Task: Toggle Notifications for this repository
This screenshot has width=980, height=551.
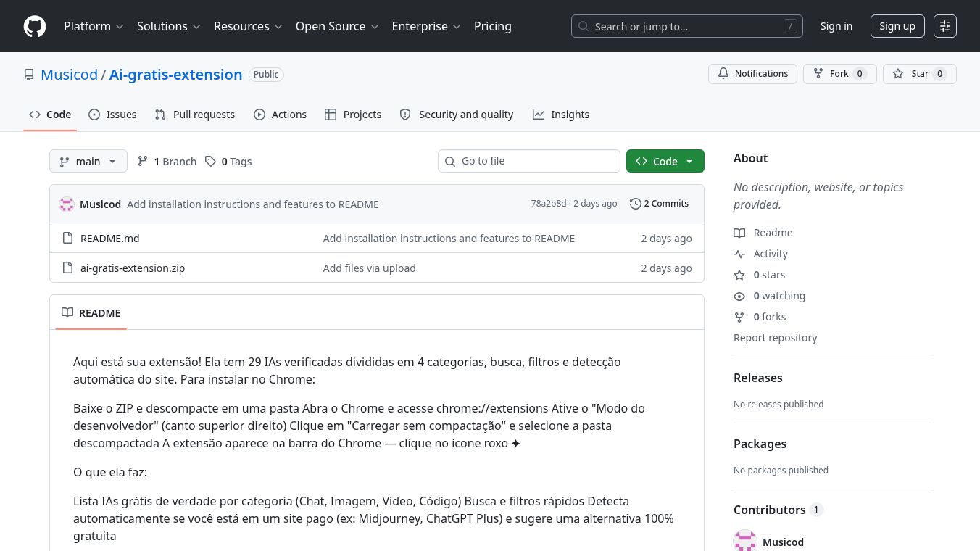Action: [752, 74]
